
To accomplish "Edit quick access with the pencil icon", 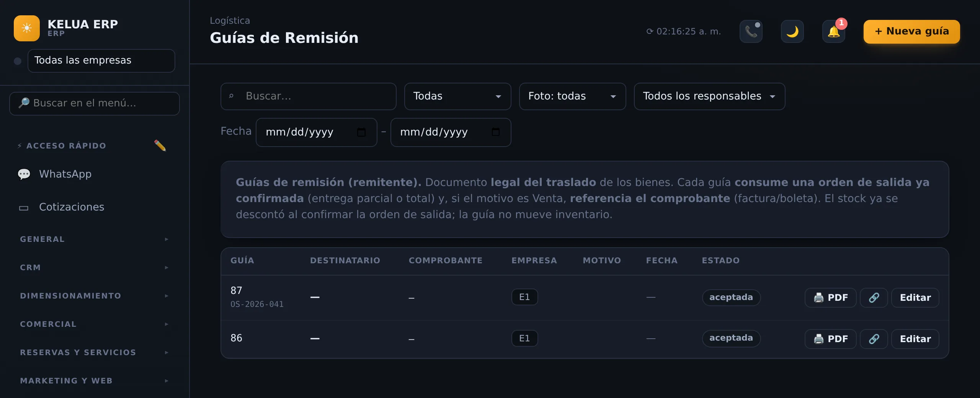I will pyautogui.click(x=160, y=145).
